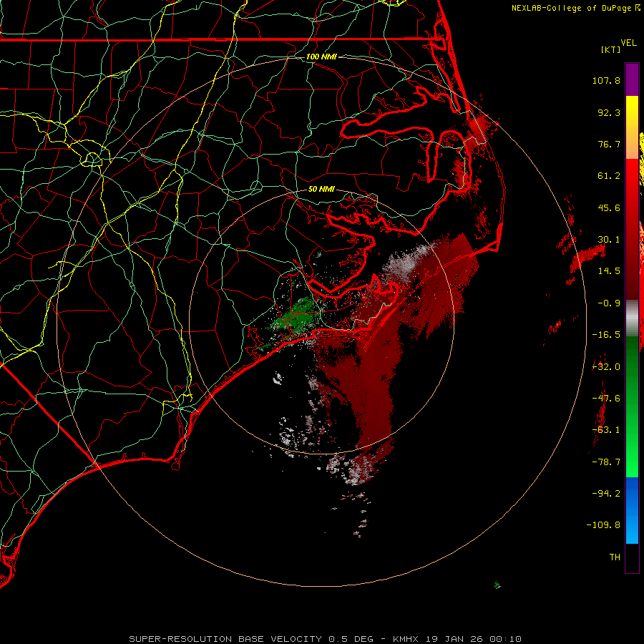This screenshot has height=644, width=644.
Task: Click the VEL legend title
Action: click(628, 43)
